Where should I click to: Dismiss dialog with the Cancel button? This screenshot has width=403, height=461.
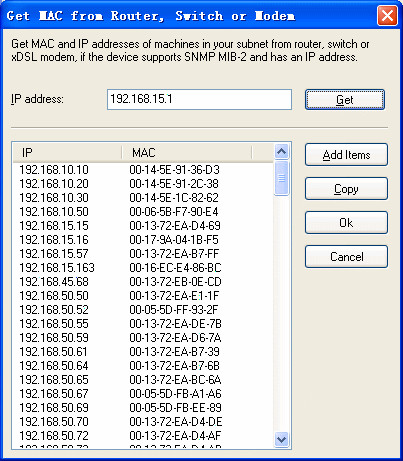click(346, 257)
